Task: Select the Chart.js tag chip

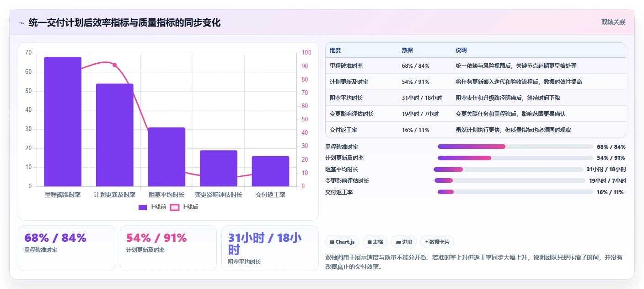Action: [342, 242]
